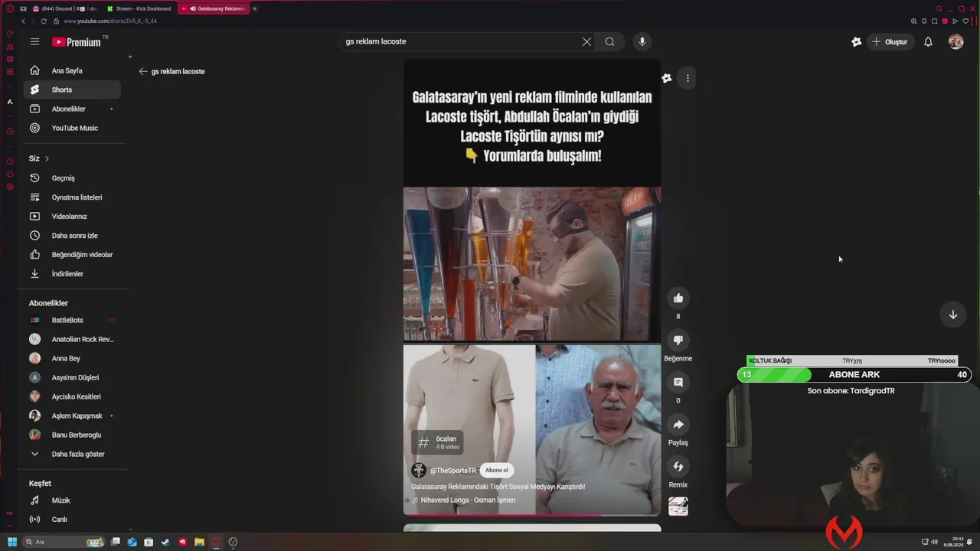Viewport: 980px width, 551px height.
Task: Open Daha sonra izle list
Action: pos(72,236)
